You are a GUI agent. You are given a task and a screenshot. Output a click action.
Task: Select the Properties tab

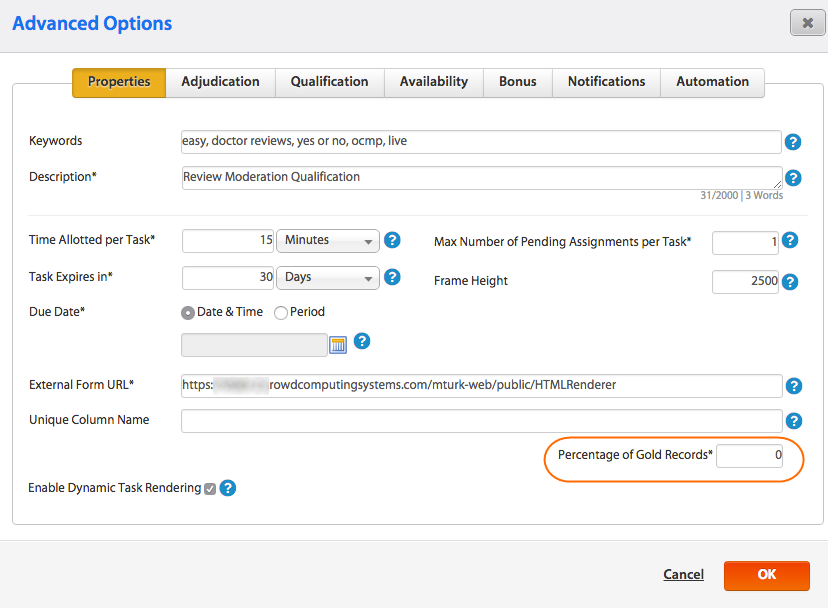(119, 82)
